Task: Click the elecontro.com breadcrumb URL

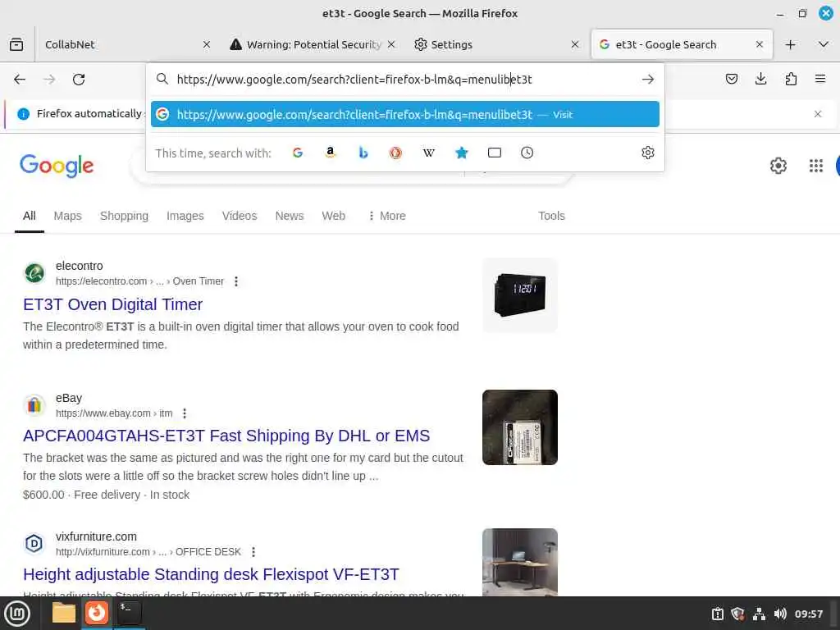Action: (139, 281)
